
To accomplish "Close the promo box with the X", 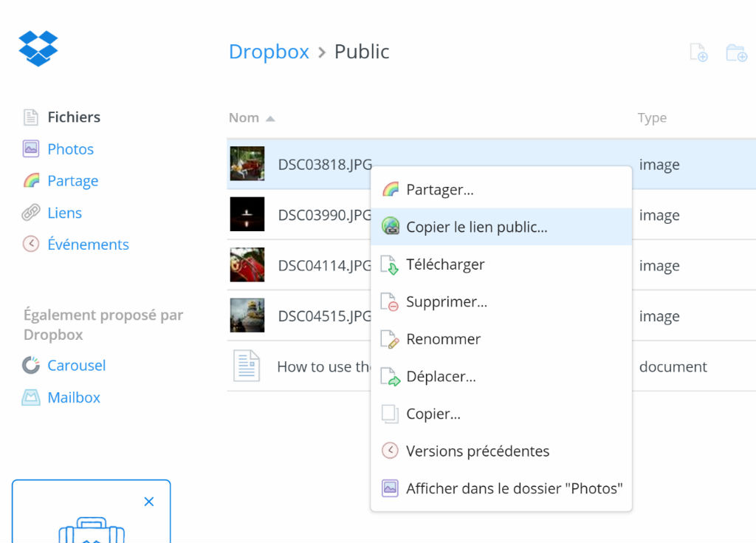I will 149,502.
